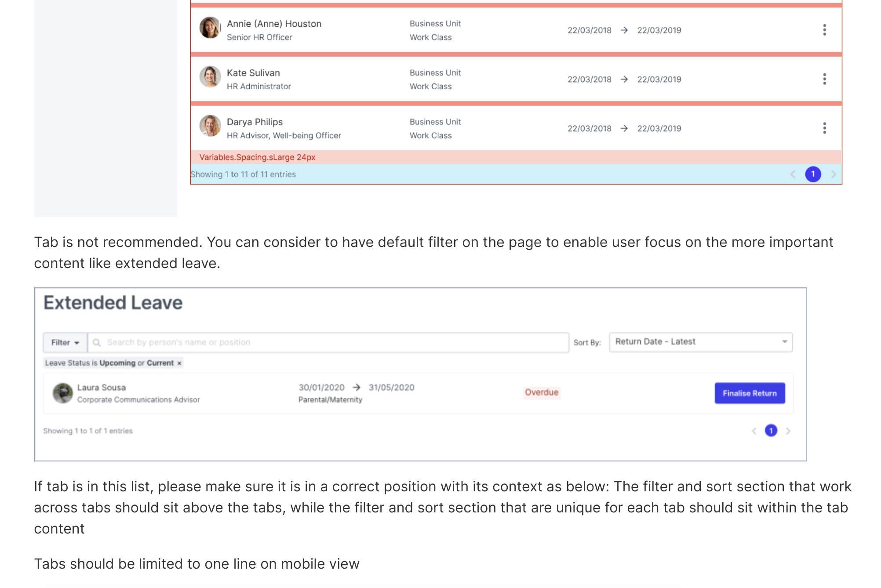Open the Filter dropdown
Image resolution: width=881 pixels, height=588 pixels.
[65, 342]
